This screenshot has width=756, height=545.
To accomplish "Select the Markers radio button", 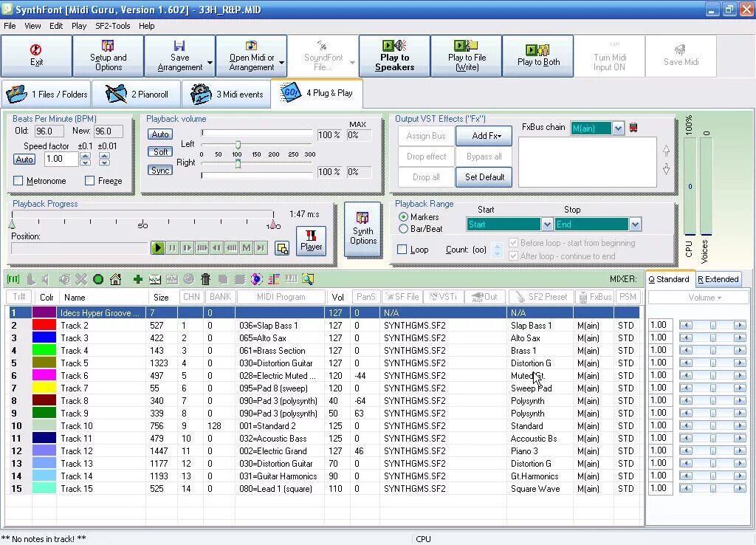I will coord(403,217).
